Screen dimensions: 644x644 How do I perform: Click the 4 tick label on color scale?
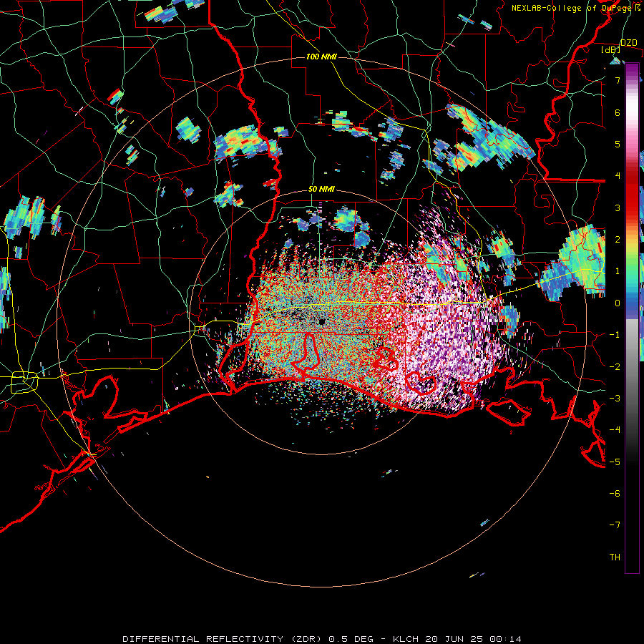[618, 175]
